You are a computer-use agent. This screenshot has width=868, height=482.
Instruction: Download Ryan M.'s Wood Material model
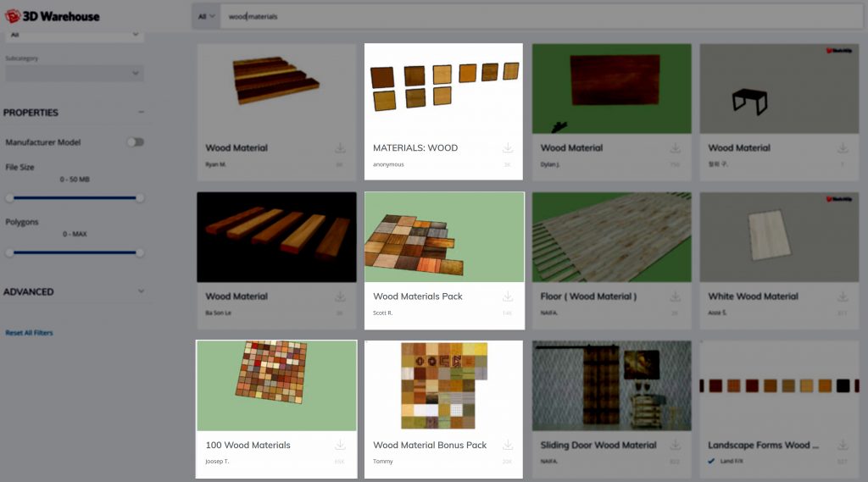[340, 148]
